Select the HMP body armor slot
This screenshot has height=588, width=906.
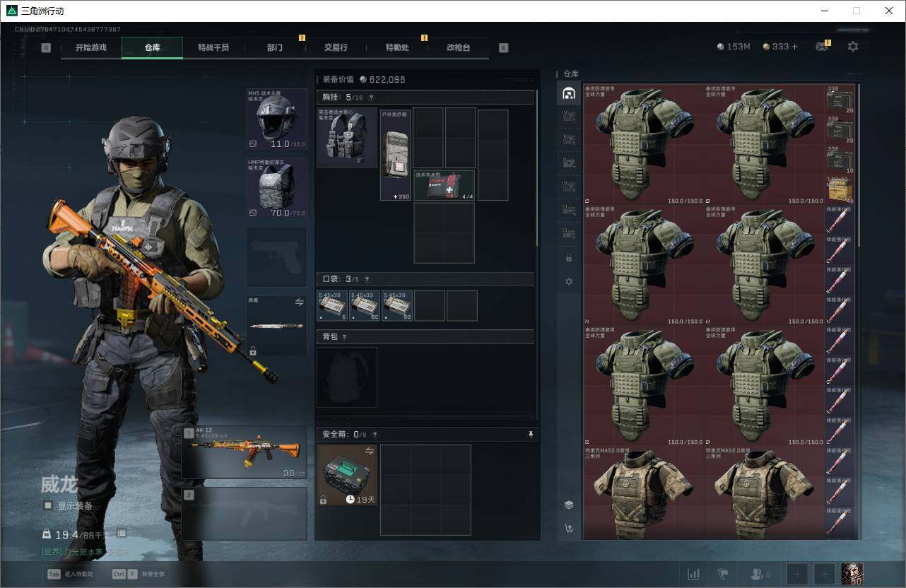coord(276,188)
